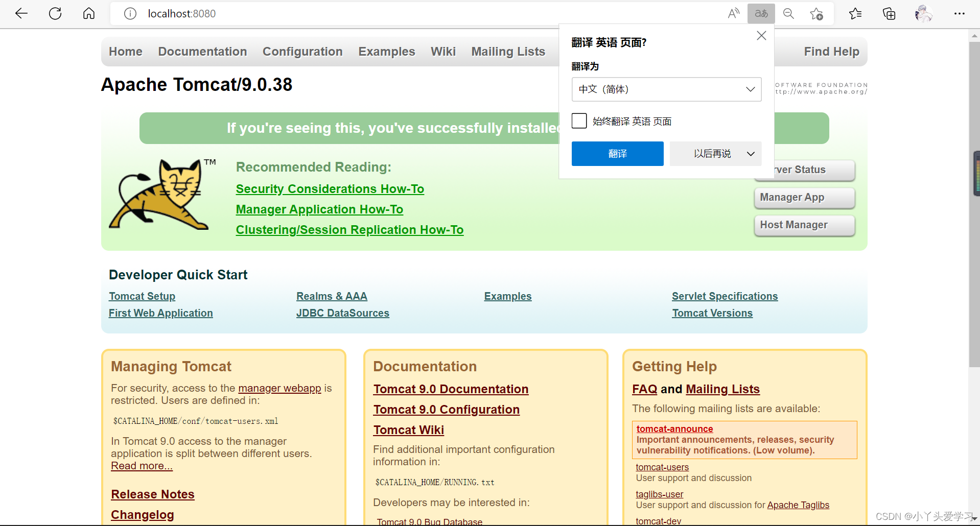Open the Release Notes link
This screenshot has width=980, height=526.
coord(153,494)
